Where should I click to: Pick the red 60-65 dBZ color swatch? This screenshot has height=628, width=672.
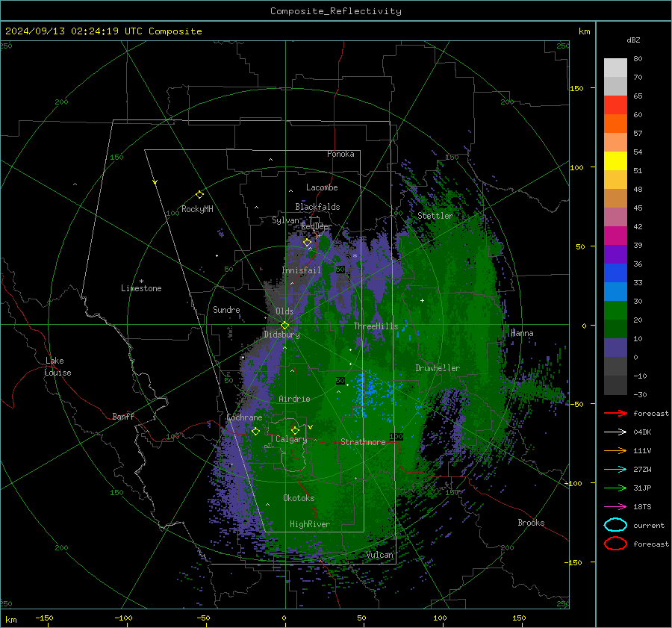(x=615, y=105)
